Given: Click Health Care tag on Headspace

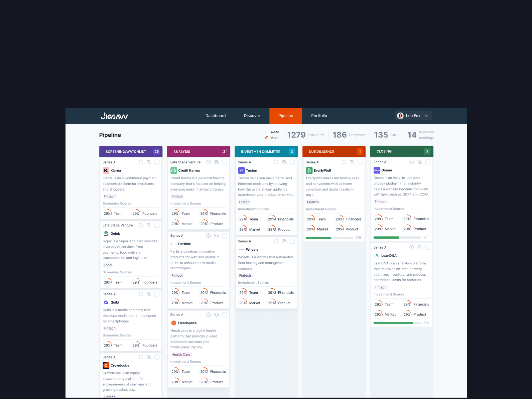Looking at the screenshot, I should 181,355.
